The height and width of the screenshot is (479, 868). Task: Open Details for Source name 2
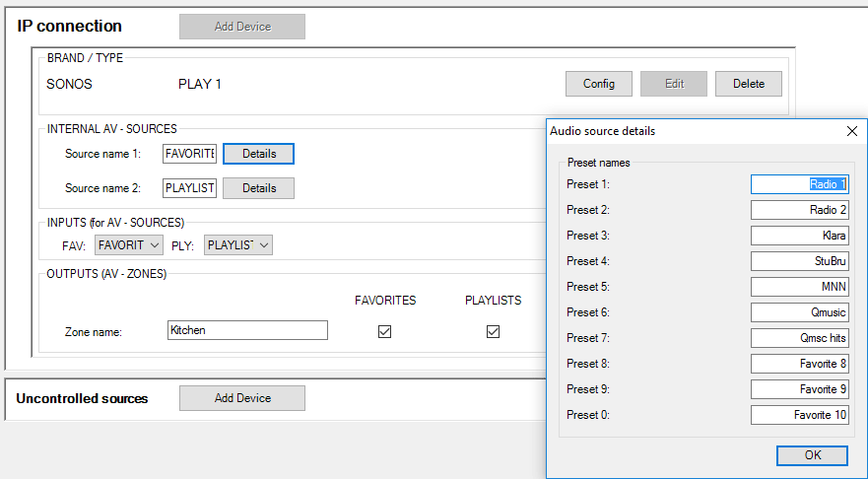click(258, 188)
